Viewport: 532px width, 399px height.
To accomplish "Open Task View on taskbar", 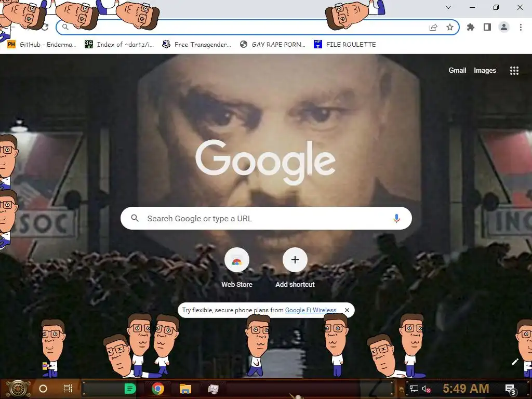I will point(68,389).
